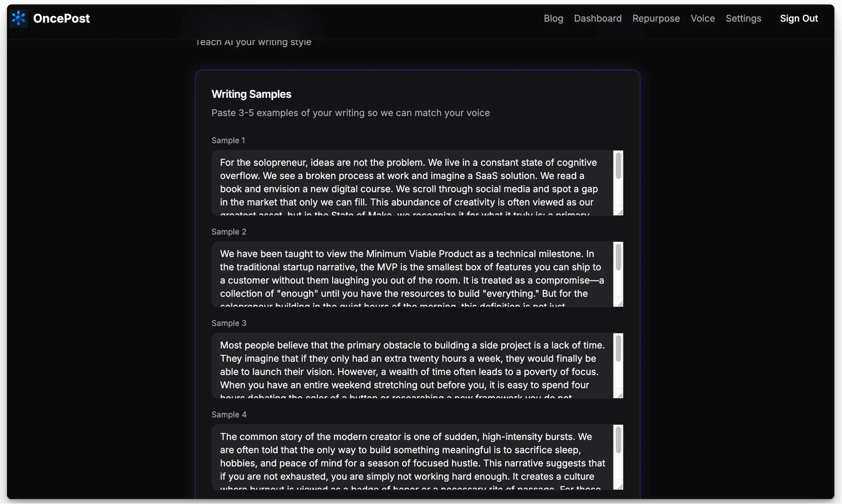
Task: Click the Sample 2 scrollbar thumb
Action: 618,257
